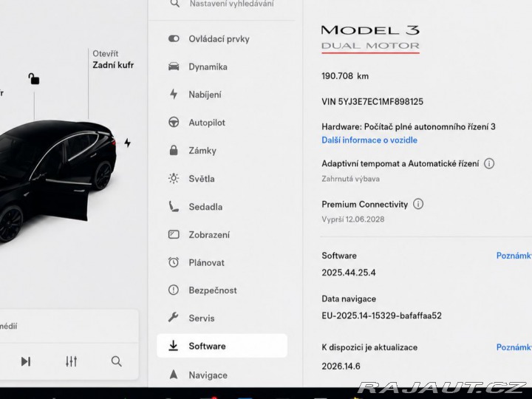The width and height of the screenshot is (532, 399).
Task: Click the VIN 5YJ3E7EC1MF898125 text
Action: pos(372,101)
